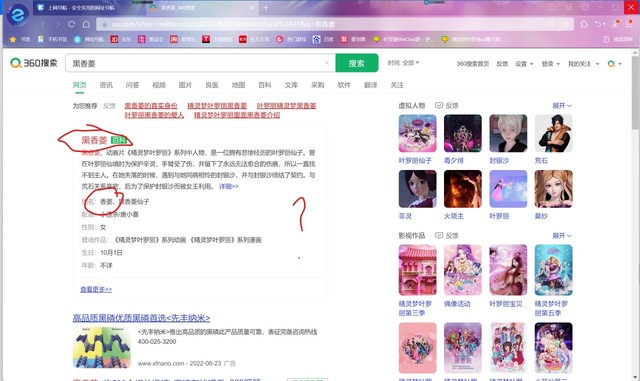Expand the 我的关注 dropdown
Viewport: 640px width, 381px height.
pyautogui.click(x=583, y=64)
